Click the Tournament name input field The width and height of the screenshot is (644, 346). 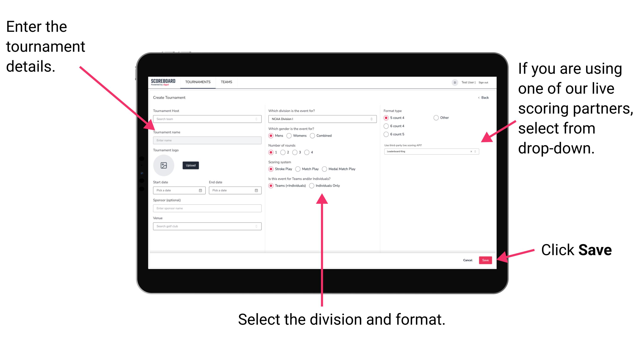pos(207,140)
